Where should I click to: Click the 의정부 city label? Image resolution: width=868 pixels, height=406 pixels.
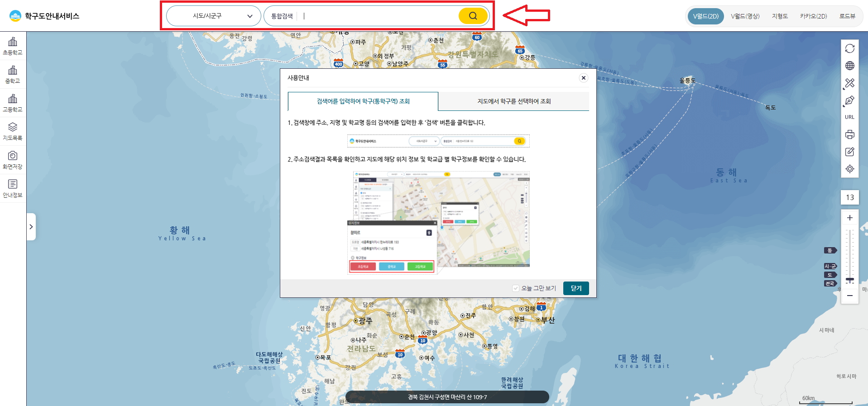click(386, 56)
